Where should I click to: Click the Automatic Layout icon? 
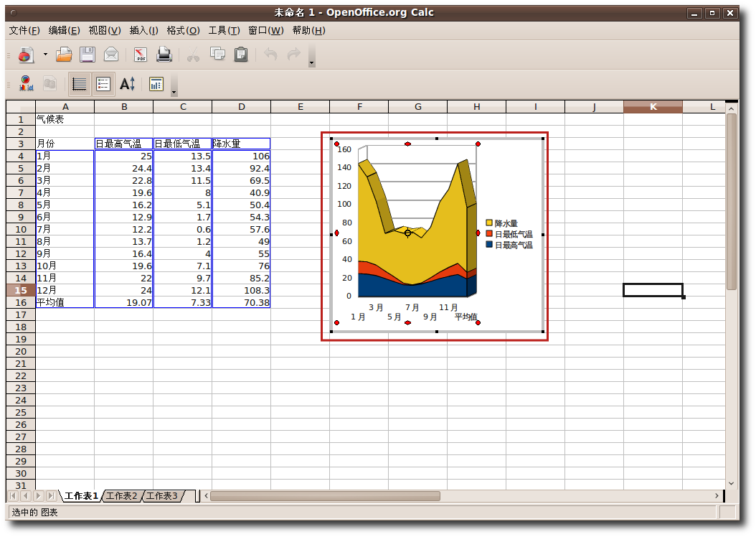pos(156,84)
